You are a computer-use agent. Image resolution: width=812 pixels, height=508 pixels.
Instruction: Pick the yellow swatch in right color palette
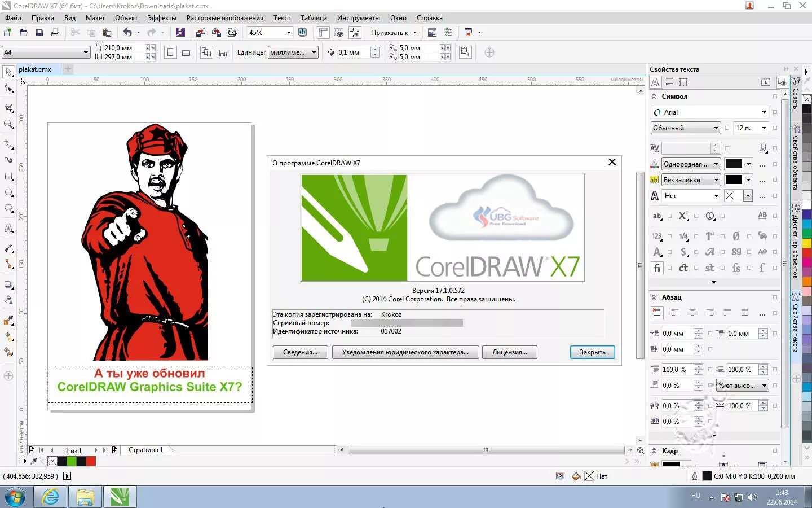pos(807,243)
